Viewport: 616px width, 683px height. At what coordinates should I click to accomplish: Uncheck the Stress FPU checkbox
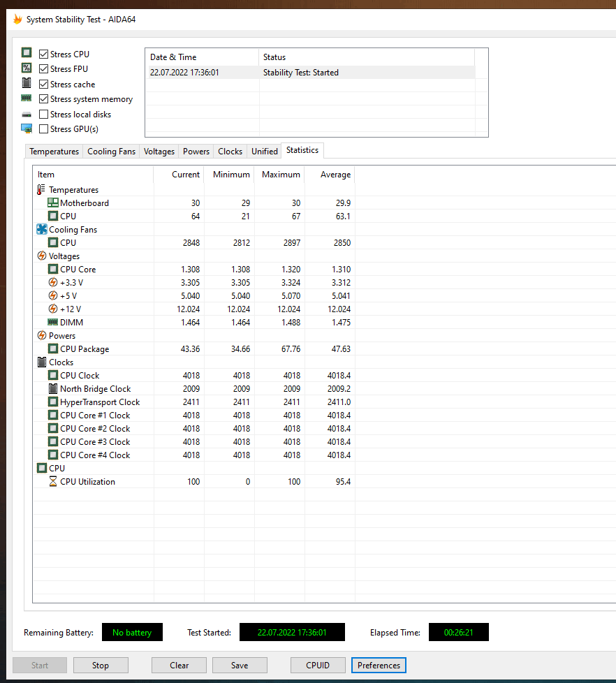click(43, 69)
